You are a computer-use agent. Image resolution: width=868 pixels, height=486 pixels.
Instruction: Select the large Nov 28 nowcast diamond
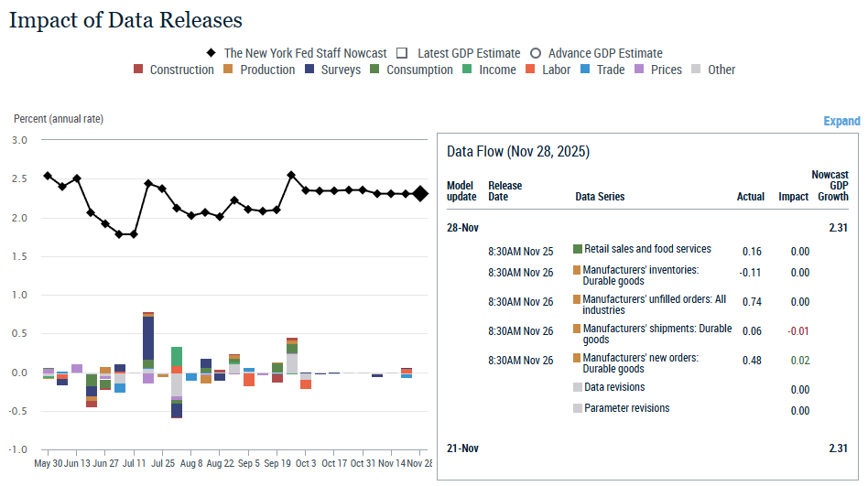click(x=420, y=193)
